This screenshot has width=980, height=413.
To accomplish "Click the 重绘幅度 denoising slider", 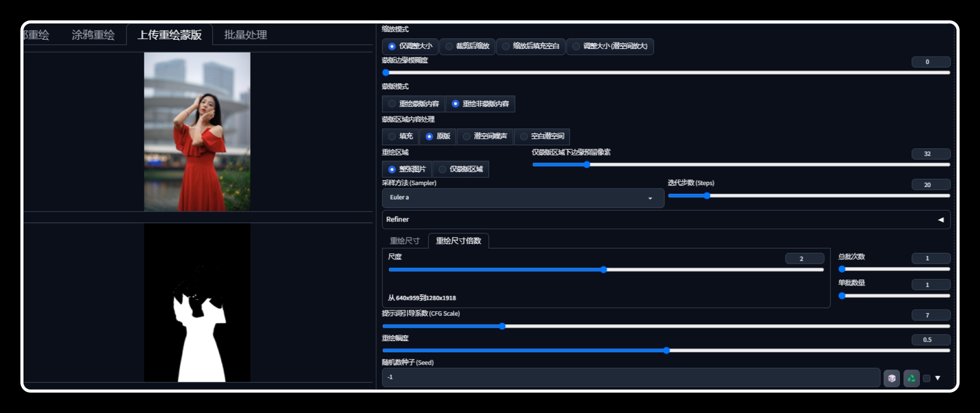I will [666, 351].
